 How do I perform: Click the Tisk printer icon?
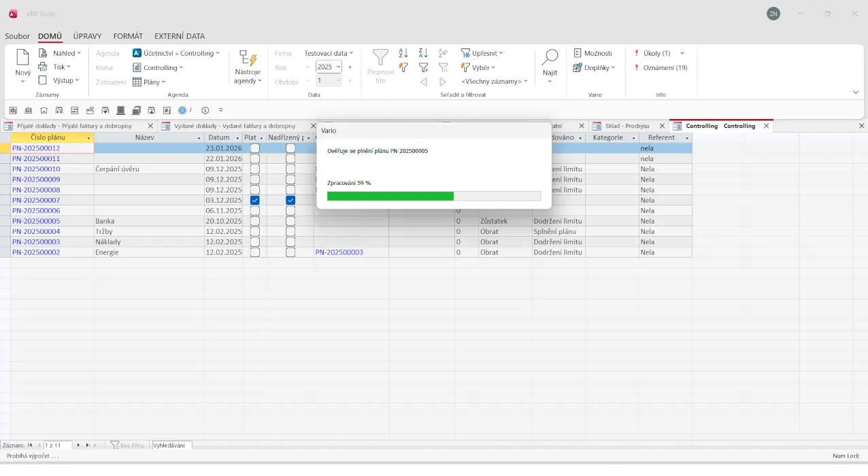coord(43,67)
